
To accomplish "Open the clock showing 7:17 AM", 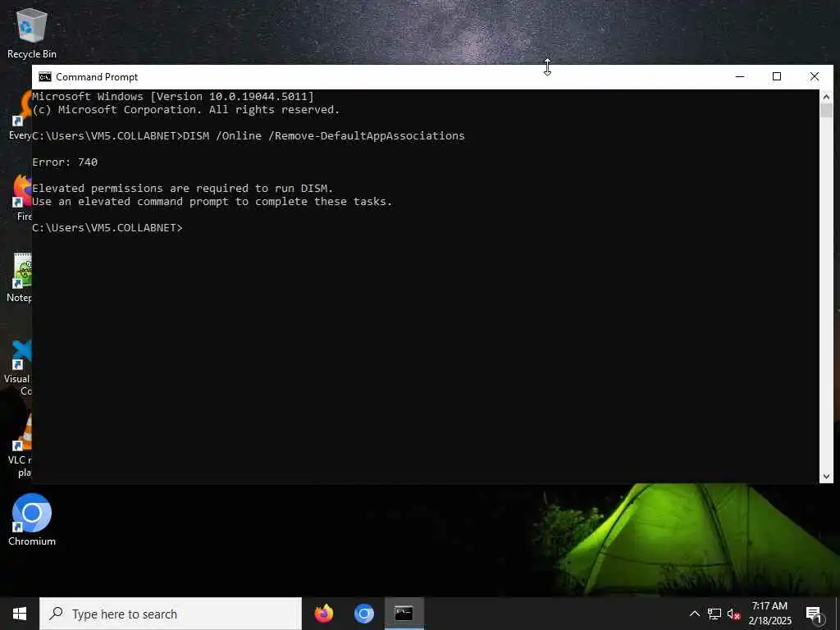I will click(769, 614).
